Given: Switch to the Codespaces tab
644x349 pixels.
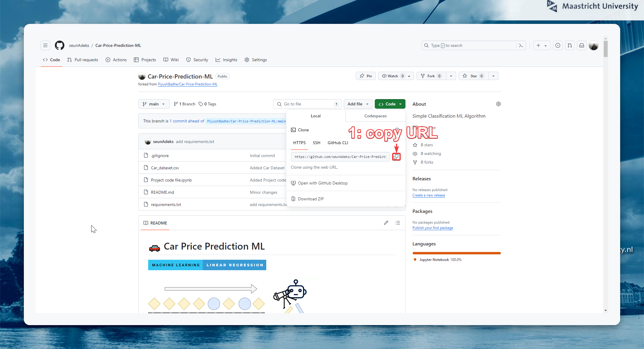Looking at the screenshot, I should 375,115.
